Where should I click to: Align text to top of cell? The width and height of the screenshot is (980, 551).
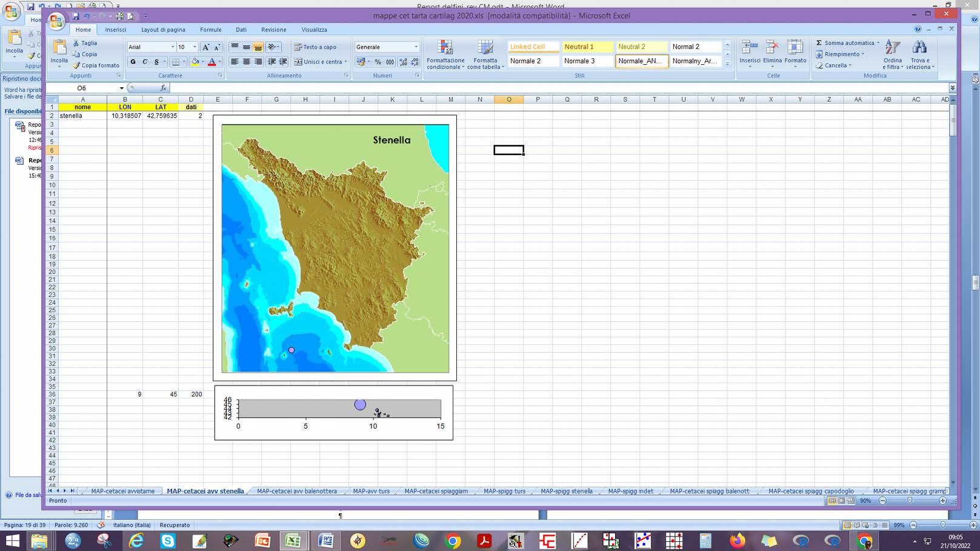(x=235, y=47)
